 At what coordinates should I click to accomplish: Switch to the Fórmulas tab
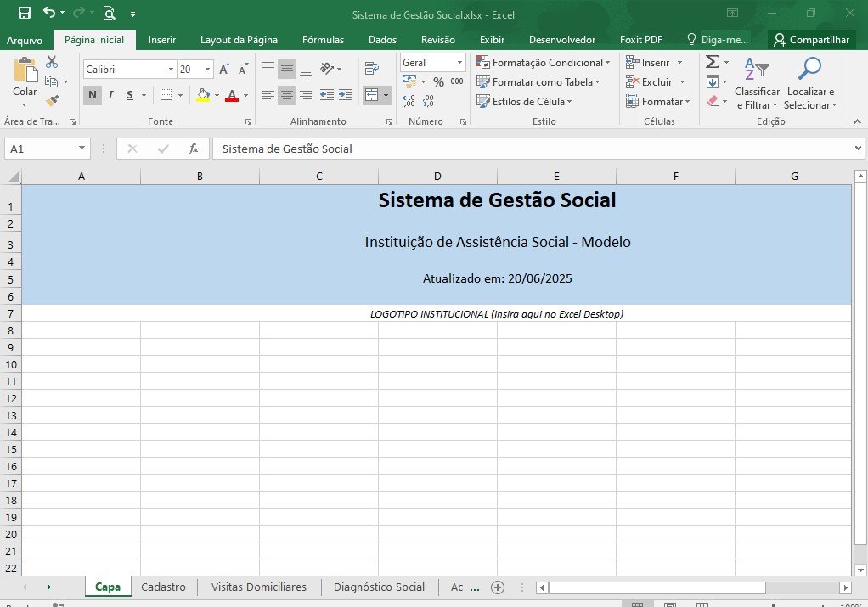[324, 40]
